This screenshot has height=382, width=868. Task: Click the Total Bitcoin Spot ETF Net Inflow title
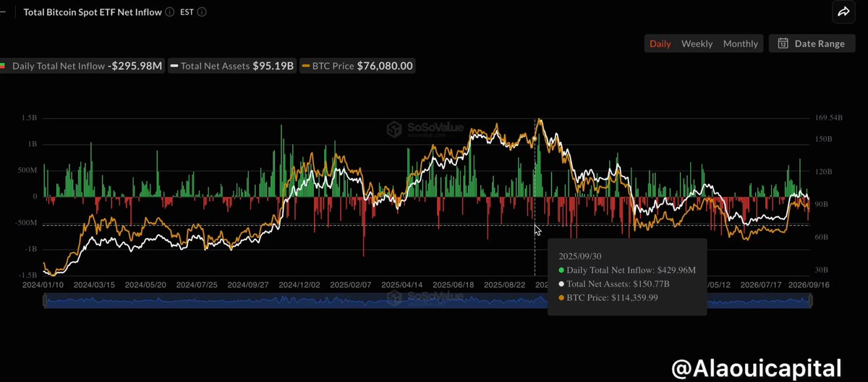[92, 12]
